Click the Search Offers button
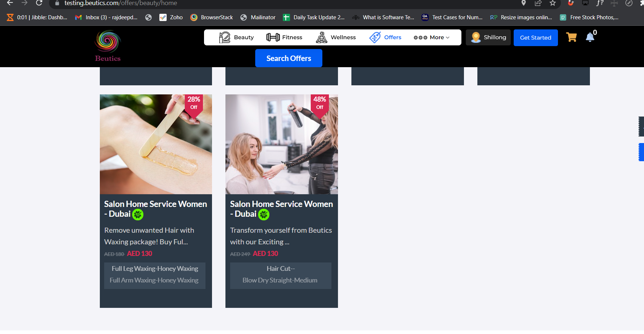Viewport: 644px width, 334px height. click(289, 58)
